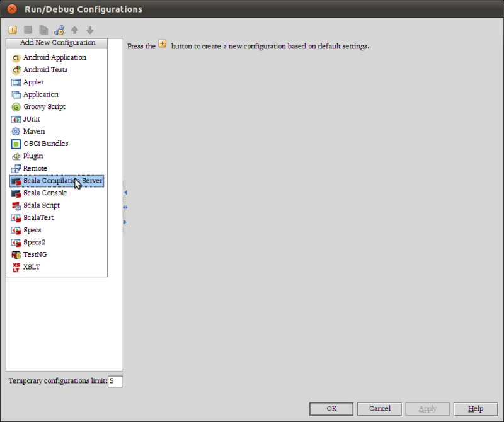The height and width of the screenshot is (422, 504).
Task: Click the Application window icon in list
Action: click(x=16, y=95)
